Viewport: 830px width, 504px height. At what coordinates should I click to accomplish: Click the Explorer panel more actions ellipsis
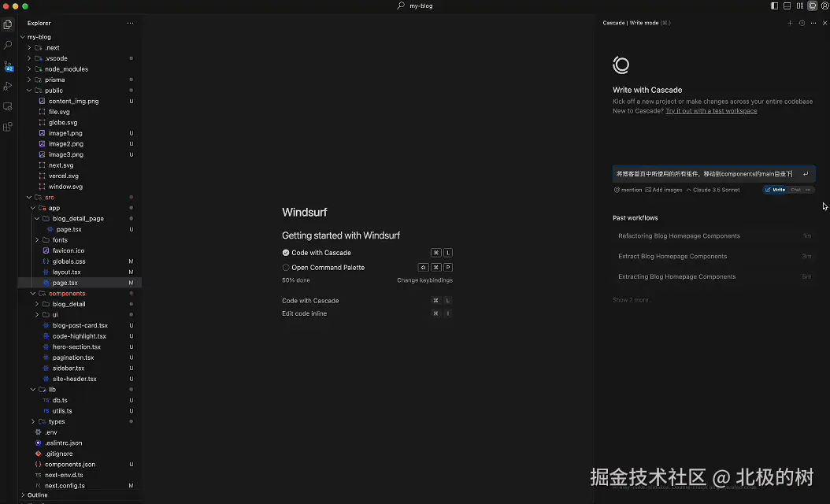coord(130,24)
